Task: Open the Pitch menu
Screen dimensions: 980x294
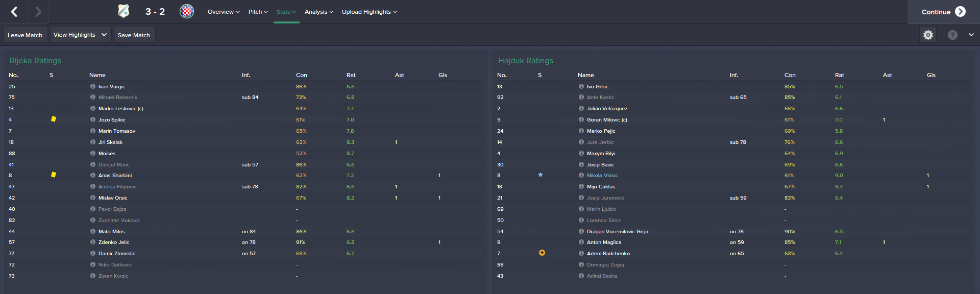Action: click(x=258, y=12)
